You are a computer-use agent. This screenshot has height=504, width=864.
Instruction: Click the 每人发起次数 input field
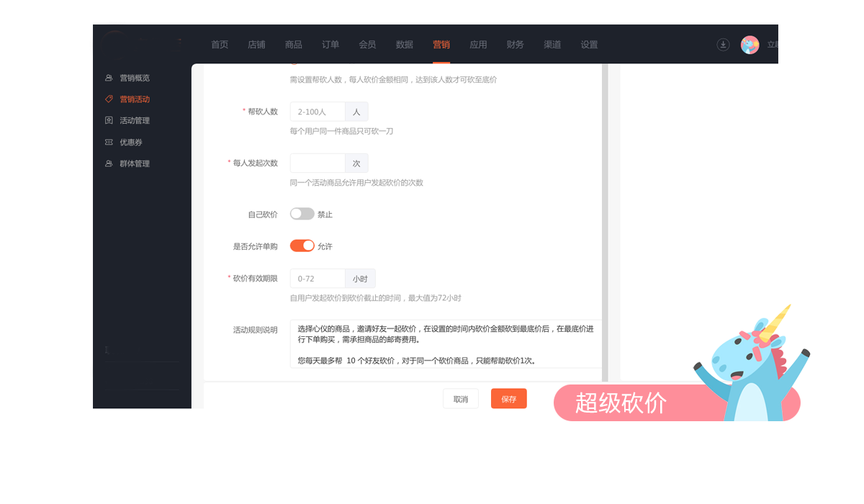click(x=318, y=163)
